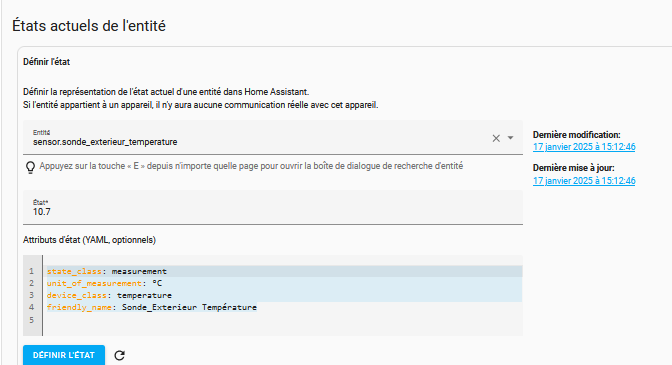Screen dimensions: 672x365
Task: Open the entity dropdown arrow
Action: (510, 138)
